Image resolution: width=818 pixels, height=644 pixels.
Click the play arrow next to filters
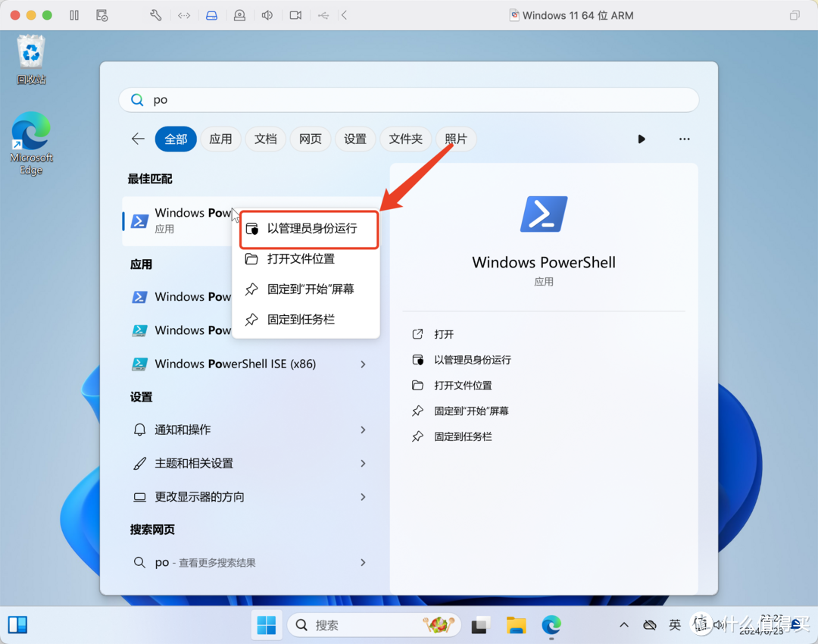642,139
